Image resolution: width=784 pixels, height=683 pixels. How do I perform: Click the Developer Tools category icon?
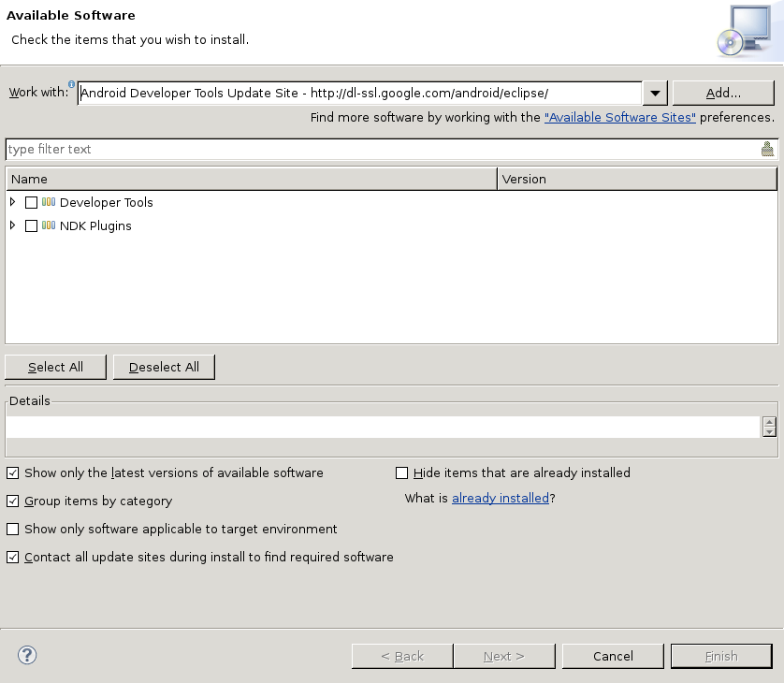49,202
